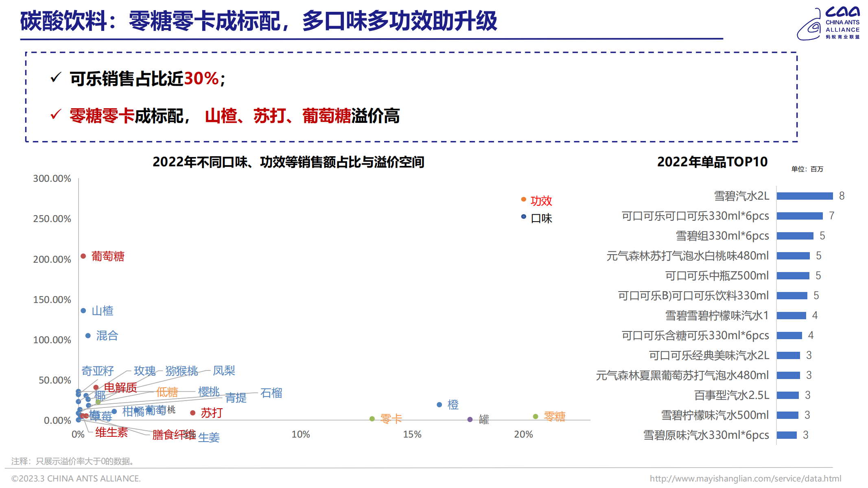Click the 玫瑰 label

[145, 371]
